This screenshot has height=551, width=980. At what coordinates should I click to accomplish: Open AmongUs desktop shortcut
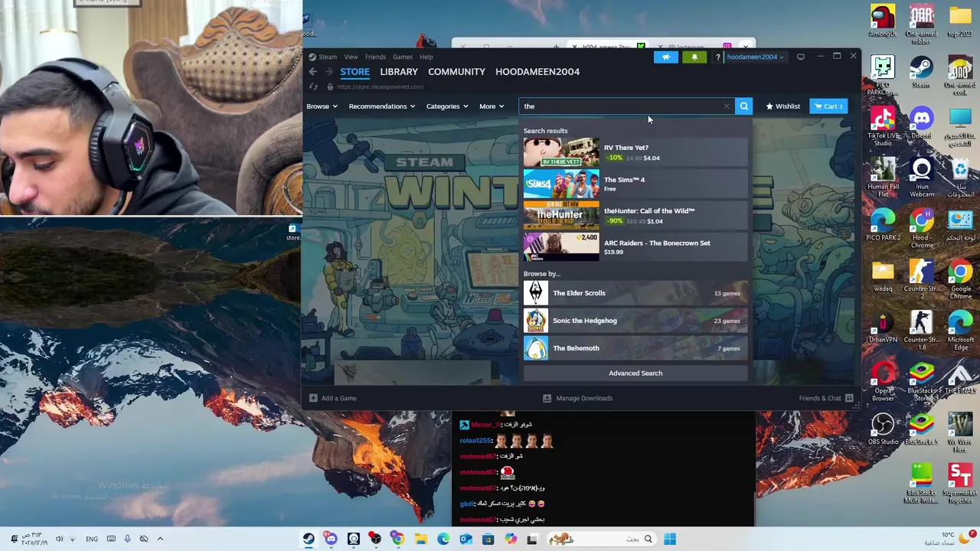883,21
